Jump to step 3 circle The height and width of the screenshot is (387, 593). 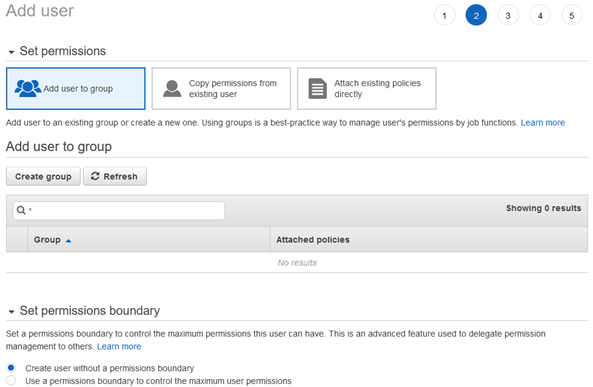point(508,16)
